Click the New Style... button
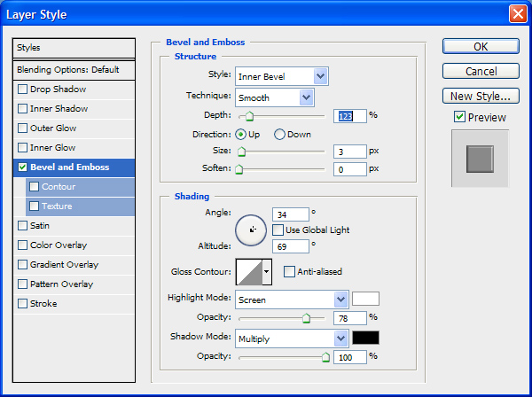The height and width of the screenshot is (397, 532). [x=480, y=96]
